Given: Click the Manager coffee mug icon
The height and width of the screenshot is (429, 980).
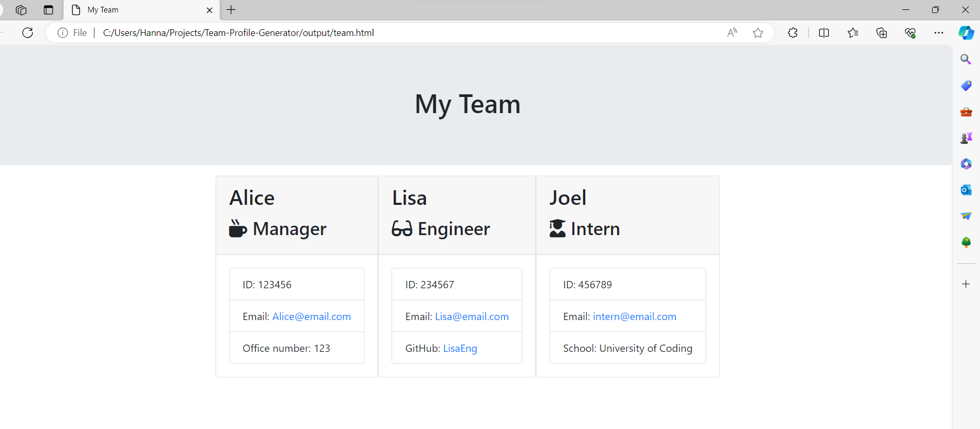Looking at the screenshot, I should [238, 228].
